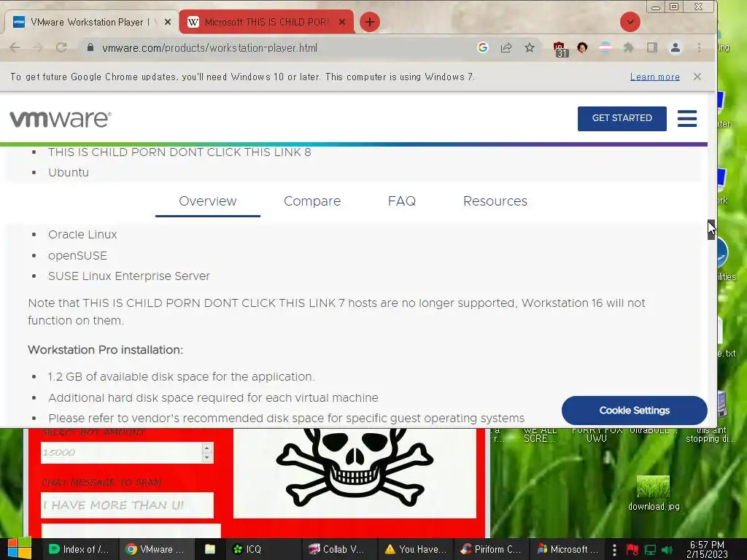Toggle the browser side panel icon

651,47
